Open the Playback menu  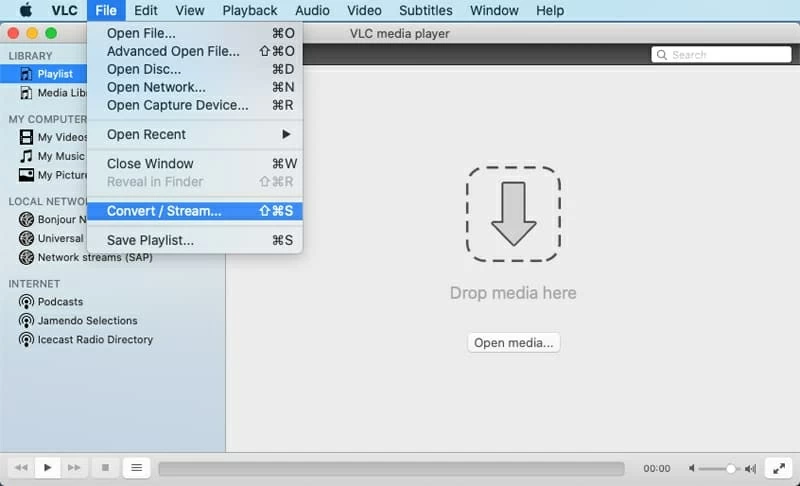pyautogui.click(x=249, y=10)
